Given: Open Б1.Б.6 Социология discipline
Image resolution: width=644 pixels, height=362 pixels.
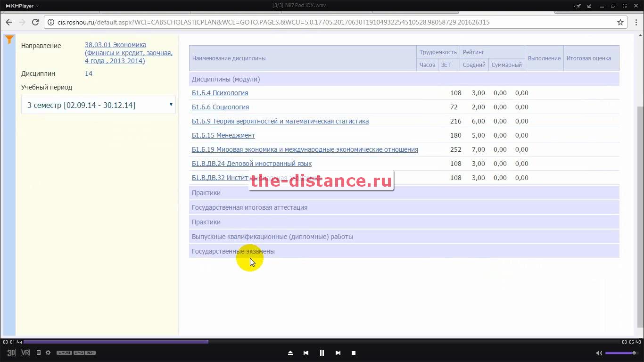Looking at the screenshot, I should [220, 107].
